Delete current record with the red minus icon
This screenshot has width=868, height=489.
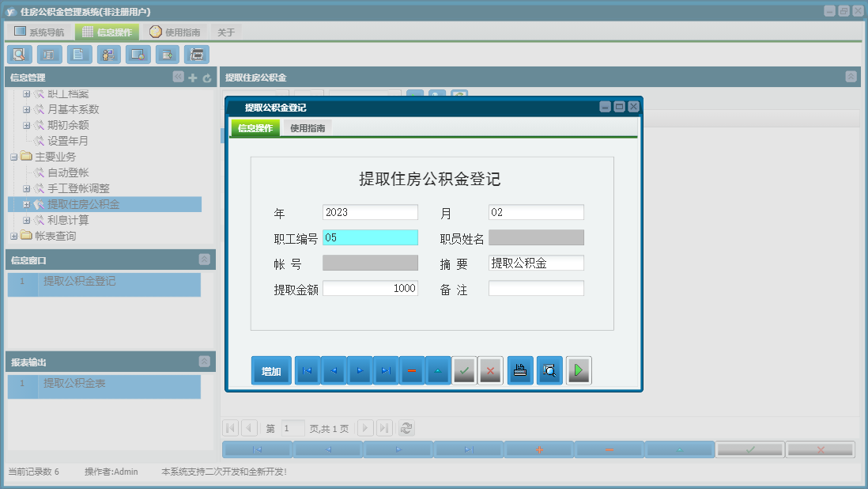(411, 370)
